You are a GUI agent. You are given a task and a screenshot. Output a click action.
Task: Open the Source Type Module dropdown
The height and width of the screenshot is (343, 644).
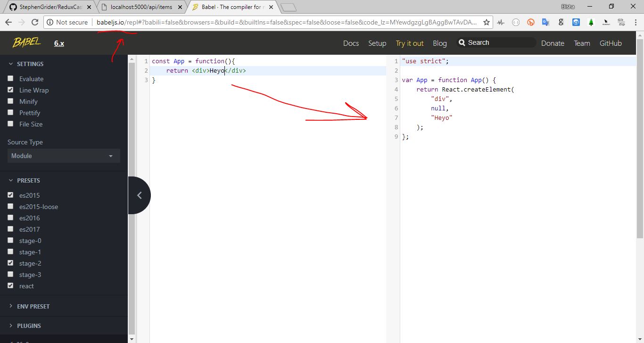pyautogui.click(x=64, y=156)
